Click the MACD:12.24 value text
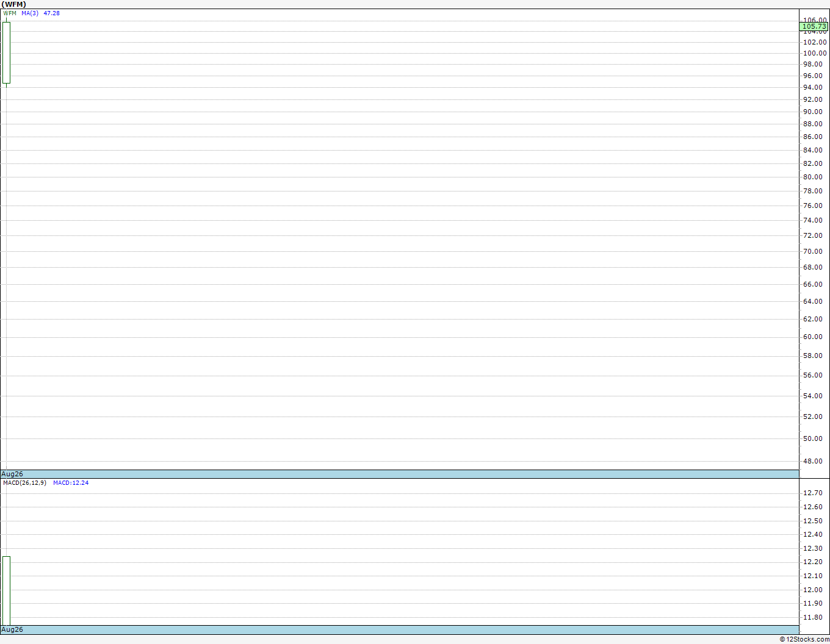This screenshot has height=644, width=830. pyautogui.click(x=71, y=482)
